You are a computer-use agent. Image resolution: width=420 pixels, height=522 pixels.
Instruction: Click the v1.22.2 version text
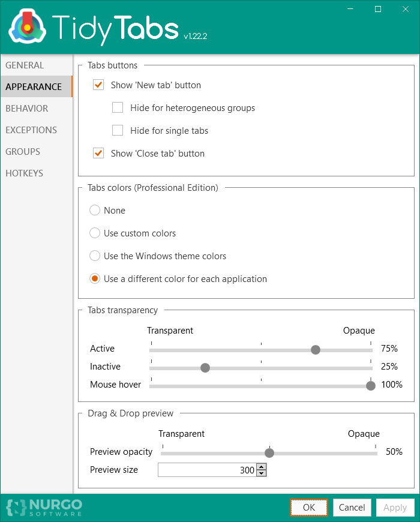click(196, 36)
